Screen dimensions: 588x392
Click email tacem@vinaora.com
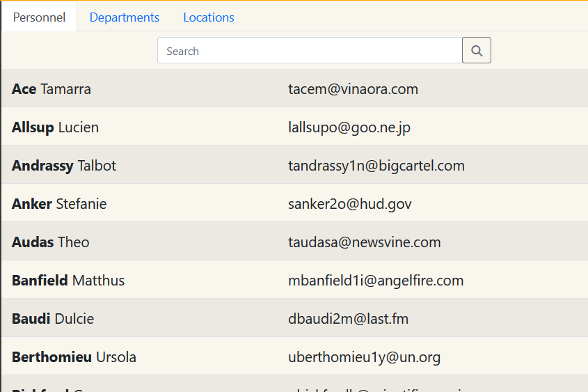tap(353, 89)
